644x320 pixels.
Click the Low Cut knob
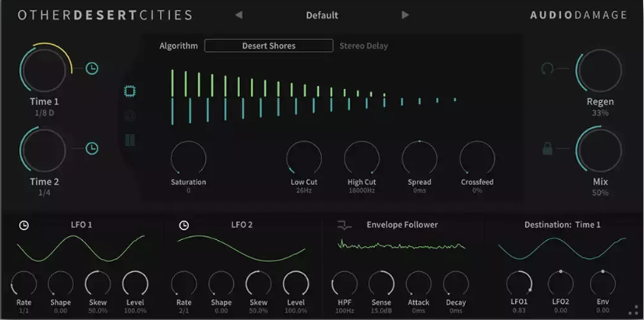pos(304,158)
